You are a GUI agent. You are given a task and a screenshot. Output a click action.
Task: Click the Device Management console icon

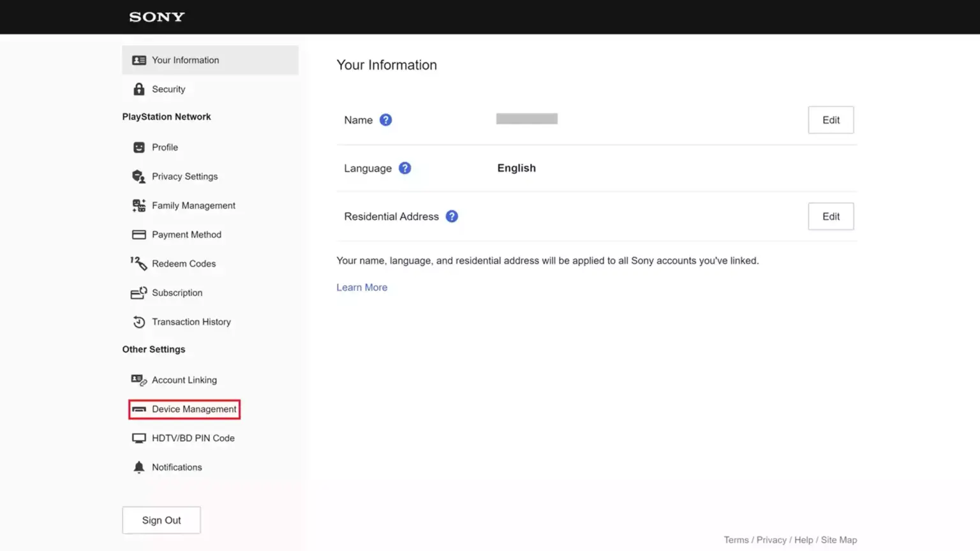[x=138, y=409]
